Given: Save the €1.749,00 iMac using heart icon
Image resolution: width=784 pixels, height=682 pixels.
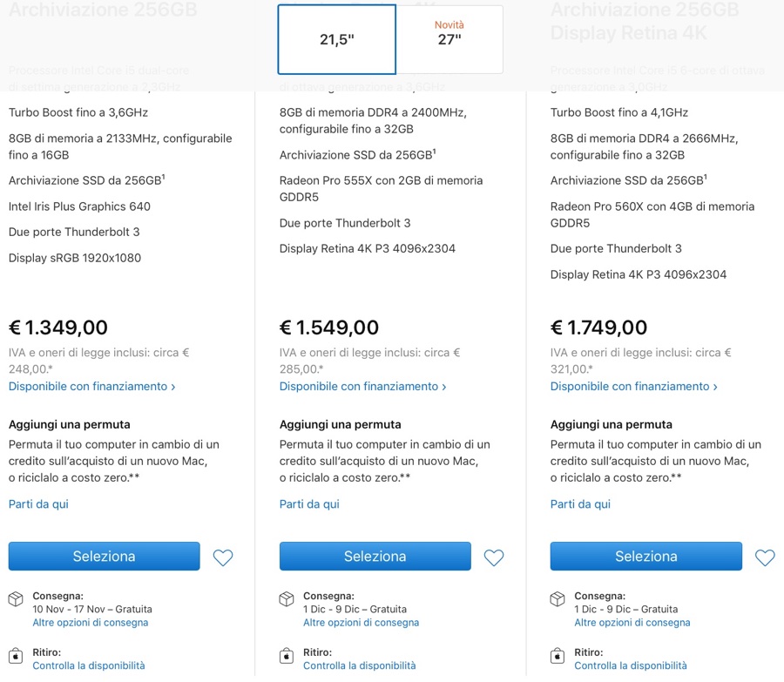Looking at the screenshot, I should pos(765,557).
